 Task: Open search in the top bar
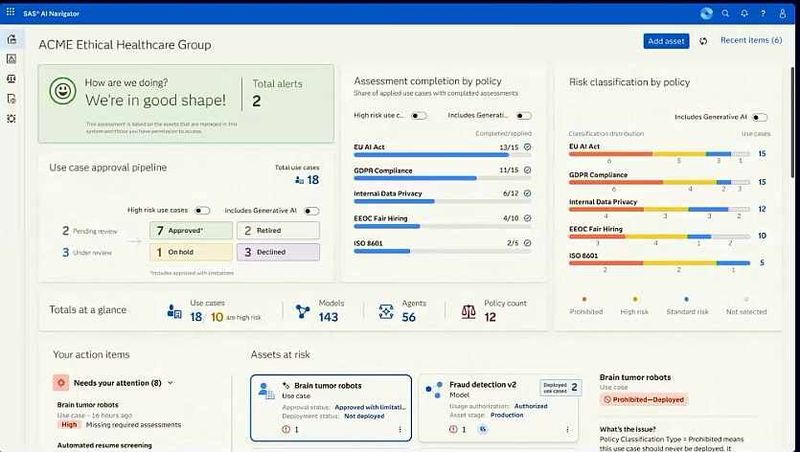coord(725,13)
